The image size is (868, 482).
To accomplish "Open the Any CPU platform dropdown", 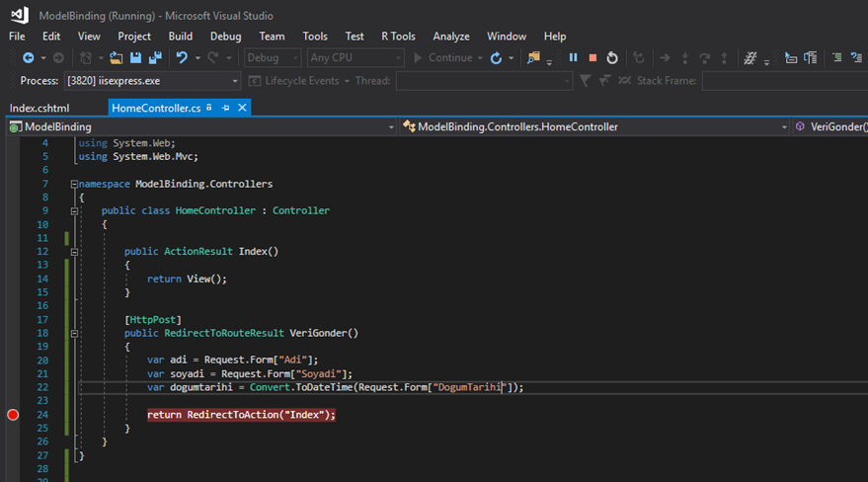I will (355, 57).
